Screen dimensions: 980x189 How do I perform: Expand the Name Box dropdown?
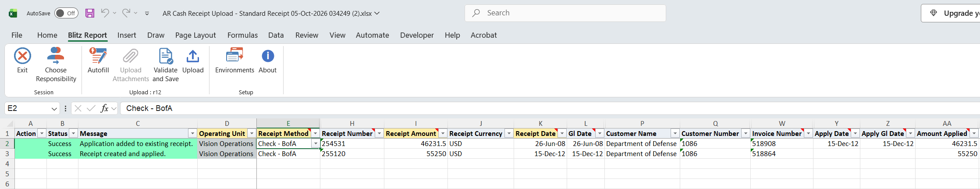click(54, 109)
